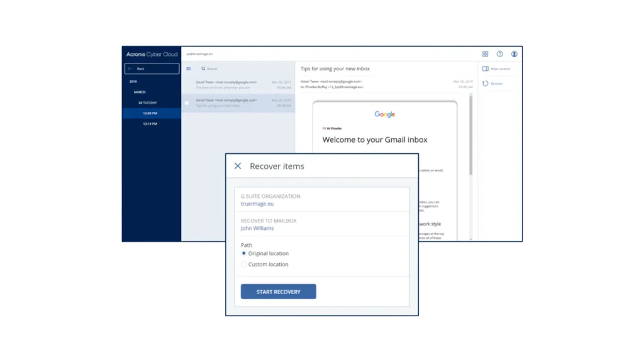Click the Back arrow icon
The height and width of the screenshot is (362, 644).
[x=130, y=69]
